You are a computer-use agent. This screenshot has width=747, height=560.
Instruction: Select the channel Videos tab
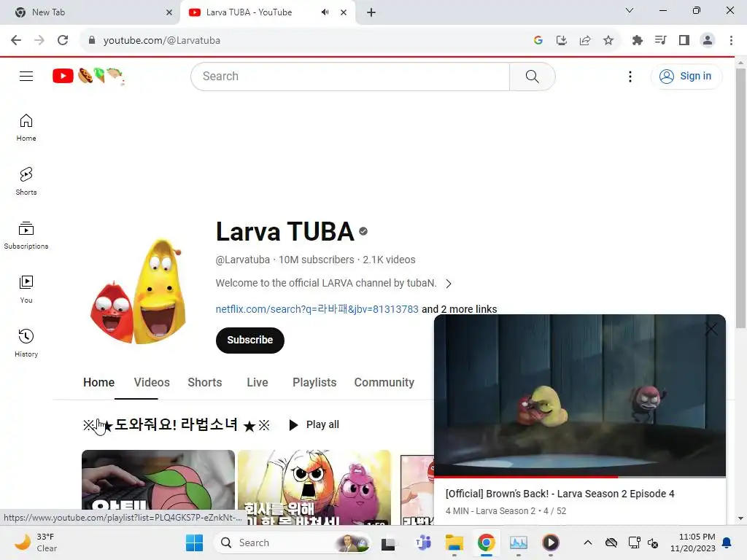tap(152, 382)
